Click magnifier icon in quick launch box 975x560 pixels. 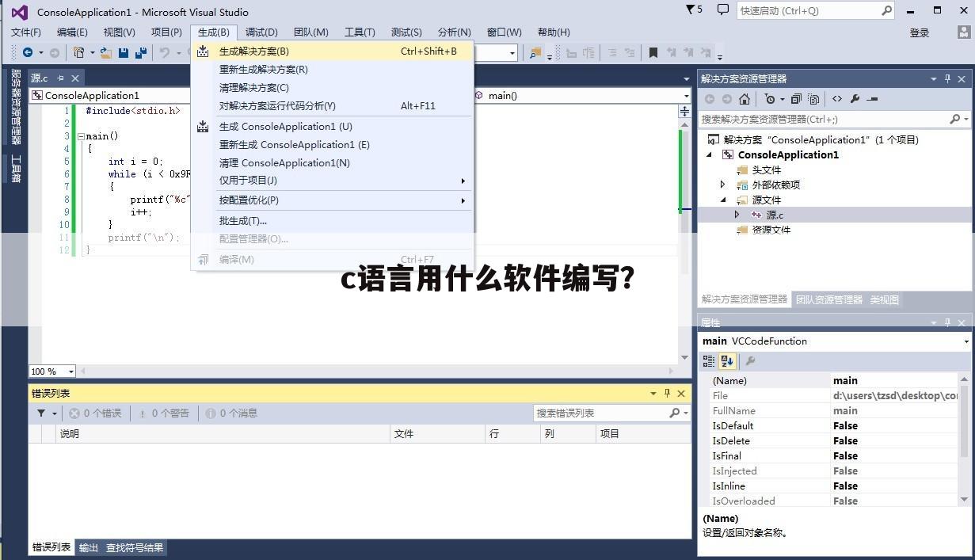[x=886, y=10]
